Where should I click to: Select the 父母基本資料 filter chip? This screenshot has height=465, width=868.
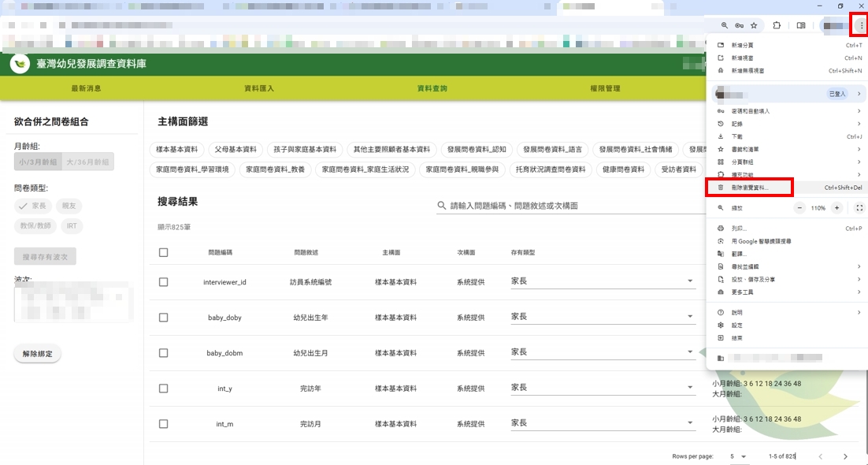pos(236,149)
